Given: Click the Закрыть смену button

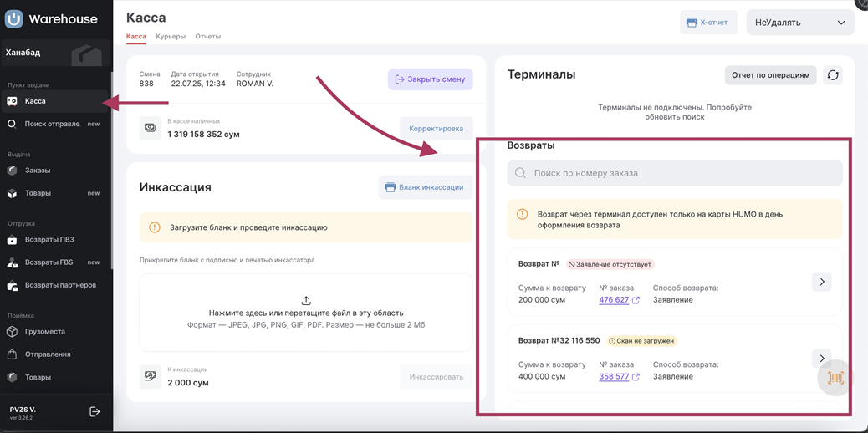Looking at the screenshot, I should [430, 79].
